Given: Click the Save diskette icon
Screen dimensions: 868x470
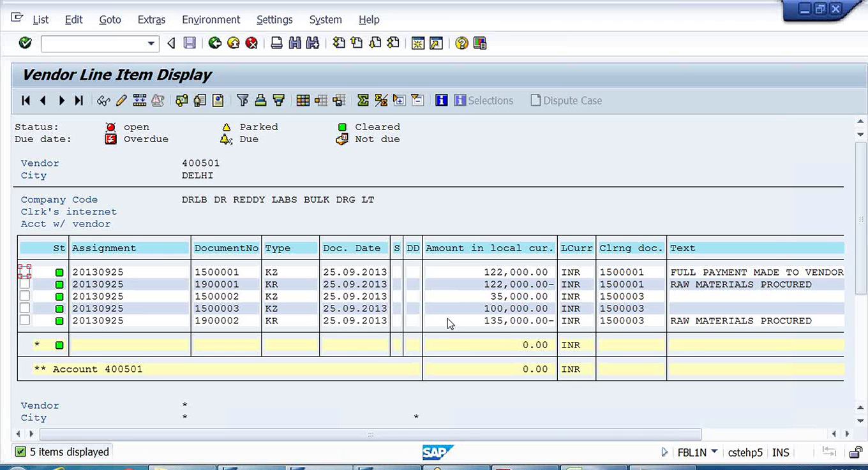Looking at the screenshot, I should [x=190, y=43].
